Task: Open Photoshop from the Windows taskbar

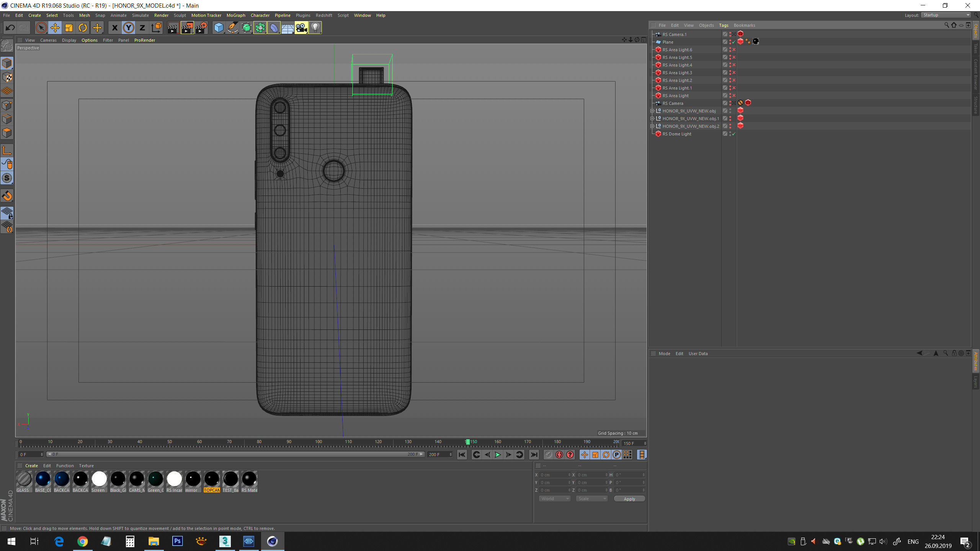Action: click(x=177, y=541)
